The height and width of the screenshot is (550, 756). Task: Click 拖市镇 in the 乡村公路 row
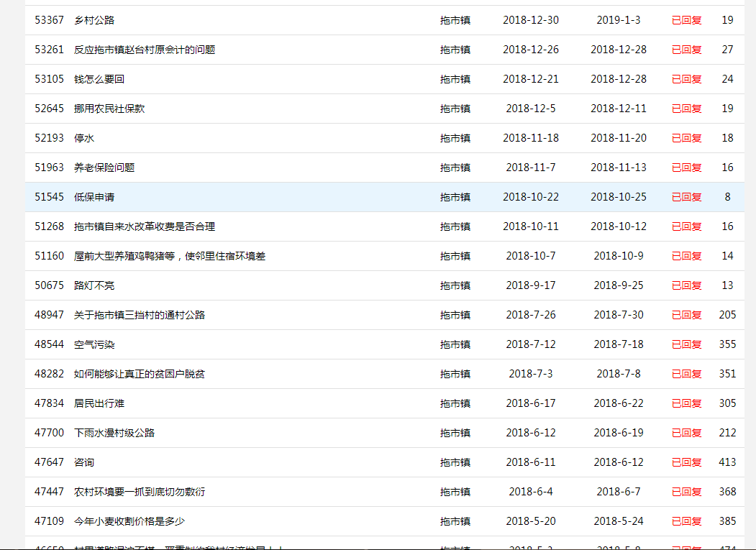point(455,20)
